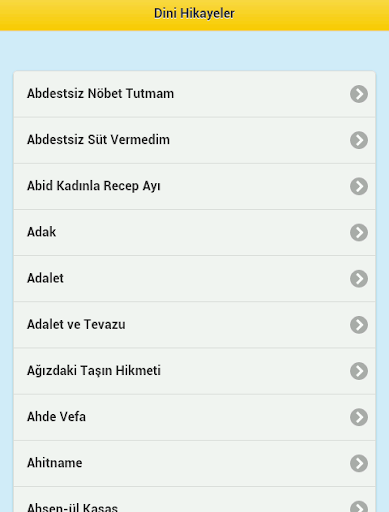This screenshot has height=512, width=389.
Task: Open the story Abdestsiz Nöbet Tutmam
Action: (194, 94)
